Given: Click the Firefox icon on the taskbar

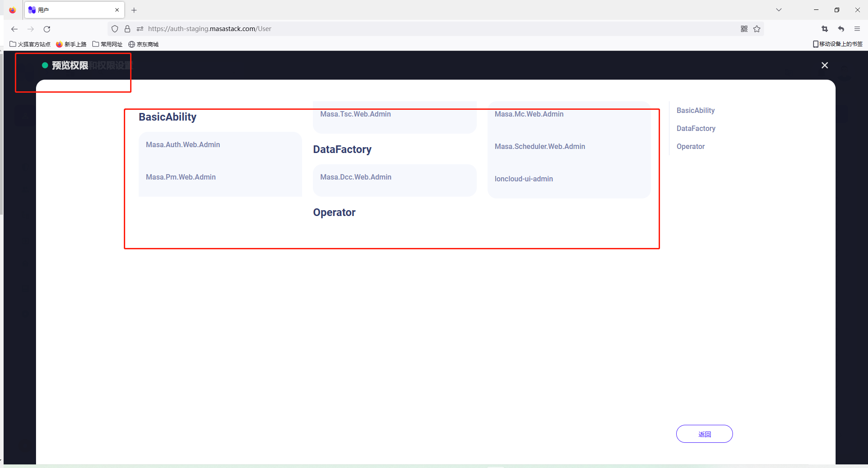Looking at the screenshot, I should (x=13, y=10).
